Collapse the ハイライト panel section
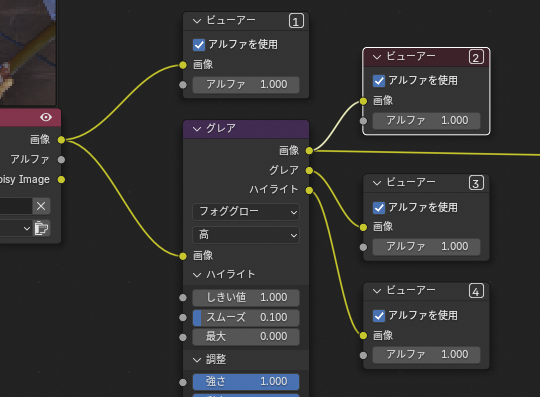The width and height of the screenshot is (540, 397). pyautogui.click(x=197, y=275)
